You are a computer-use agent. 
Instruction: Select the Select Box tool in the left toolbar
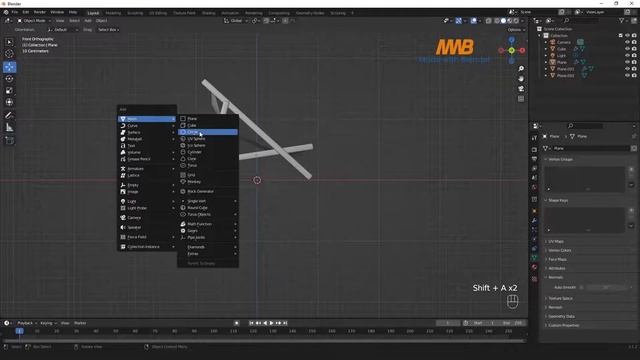(x=9, y=42)
